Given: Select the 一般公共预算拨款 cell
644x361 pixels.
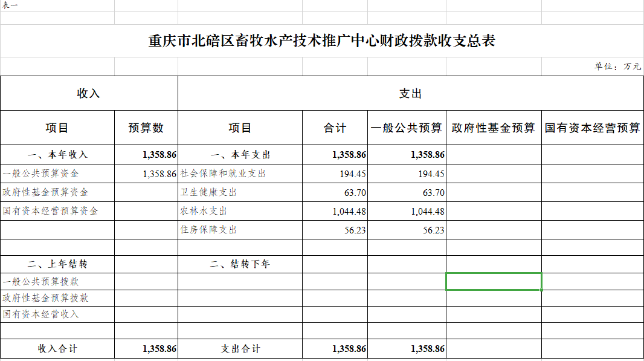Looking at the screenshot, I should pos(57,281).
